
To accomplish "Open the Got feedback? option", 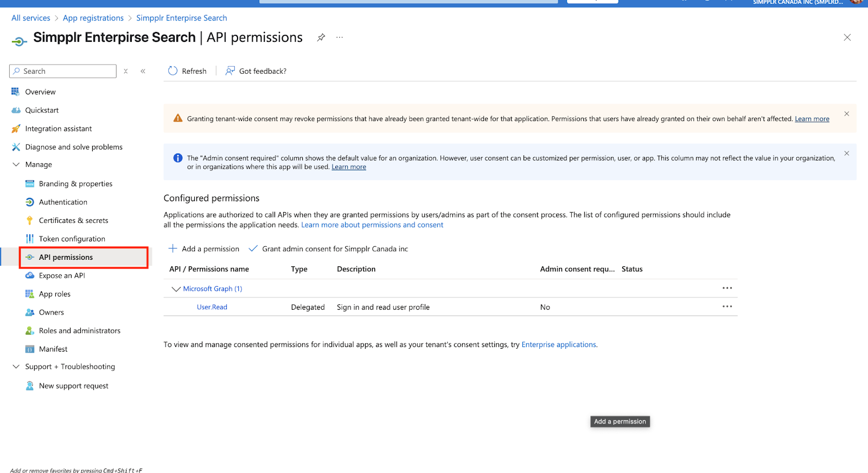I will 256,71.
